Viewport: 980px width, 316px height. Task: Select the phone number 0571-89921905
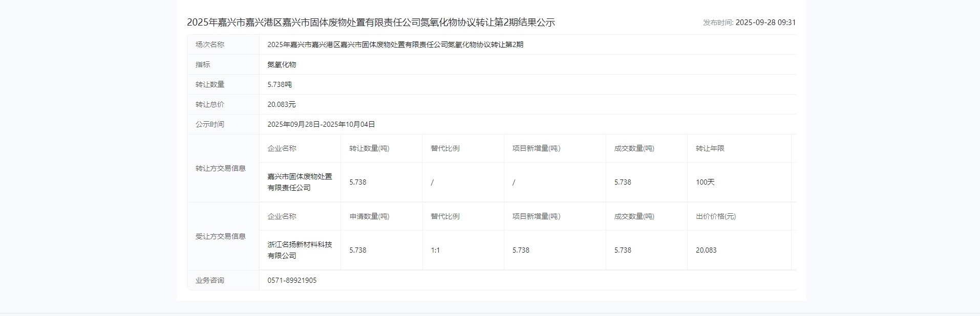[292, 280]
